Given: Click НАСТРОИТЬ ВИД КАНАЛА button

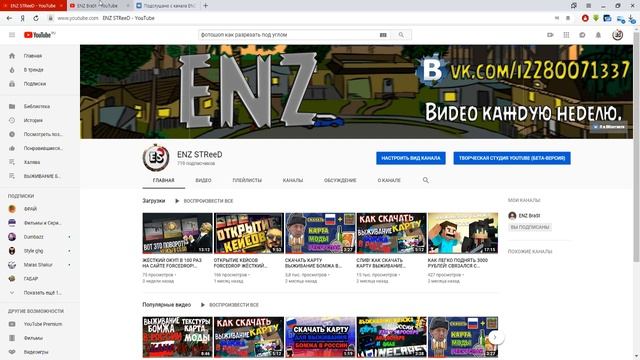Looking at the screenshot, I should click(x=411, y=158).
